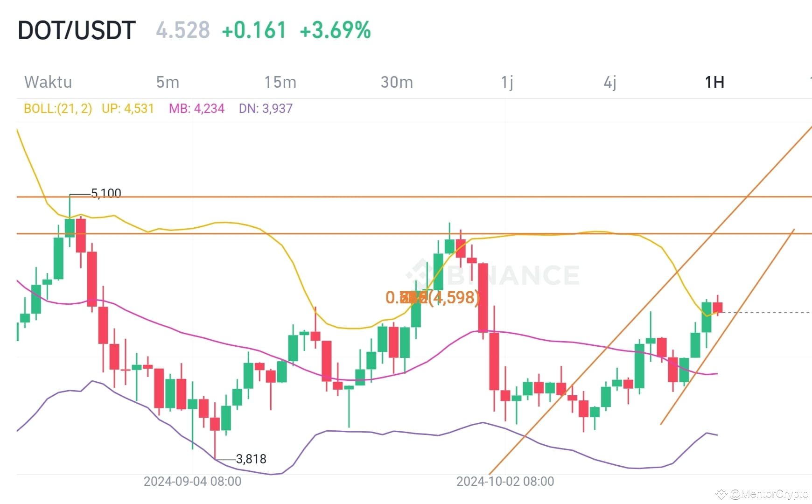Switch to the 30m interval

[x=396, y=82]
